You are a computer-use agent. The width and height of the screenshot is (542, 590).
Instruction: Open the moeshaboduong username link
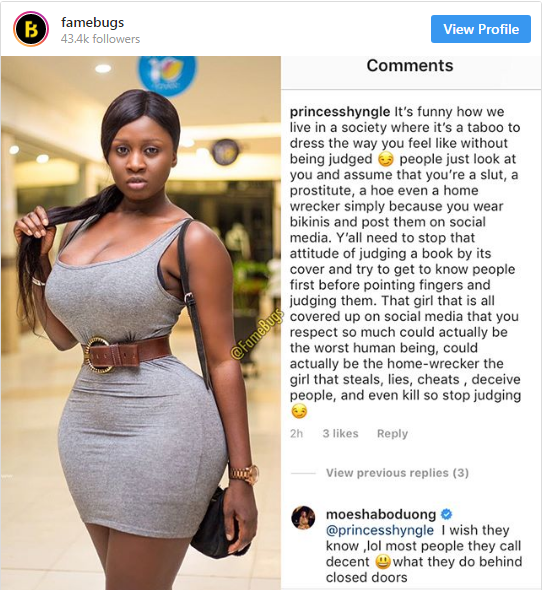click(x=381, y=514)
